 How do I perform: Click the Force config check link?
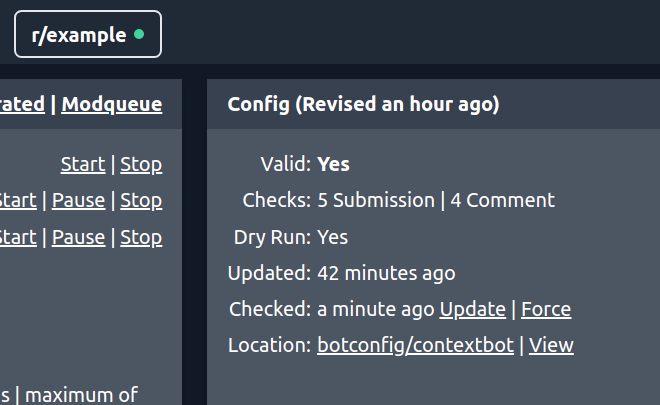(x=546, y=309)
